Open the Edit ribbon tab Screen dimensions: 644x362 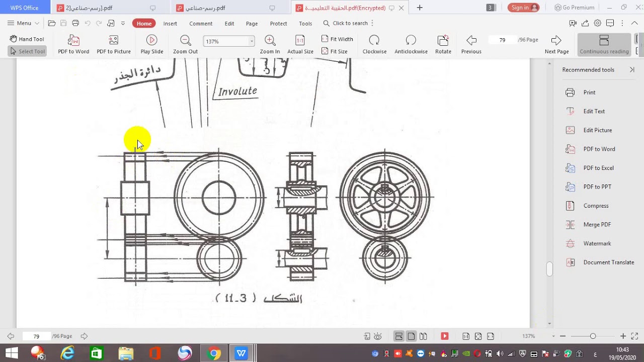coord(229,24)
